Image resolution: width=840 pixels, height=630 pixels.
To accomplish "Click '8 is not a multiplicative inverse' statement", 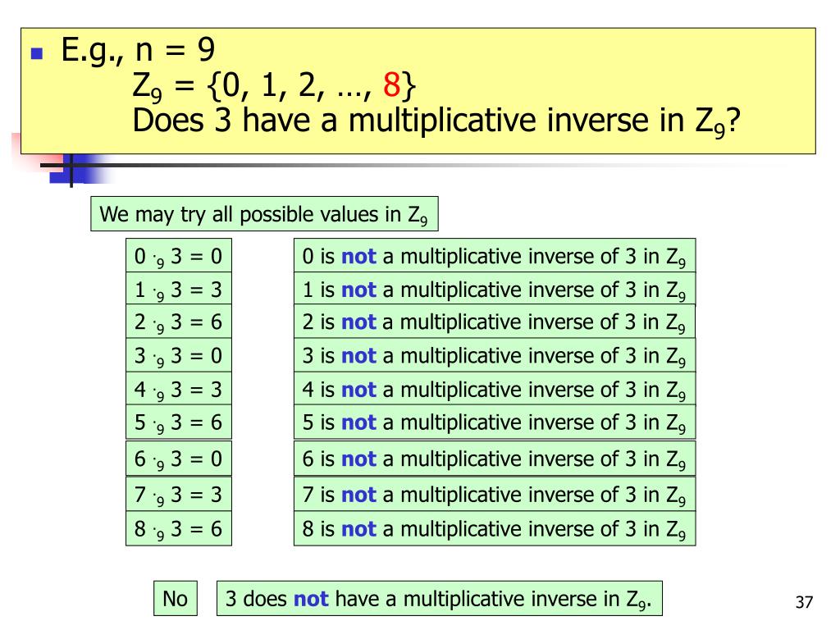I will (x=495, y=529).
